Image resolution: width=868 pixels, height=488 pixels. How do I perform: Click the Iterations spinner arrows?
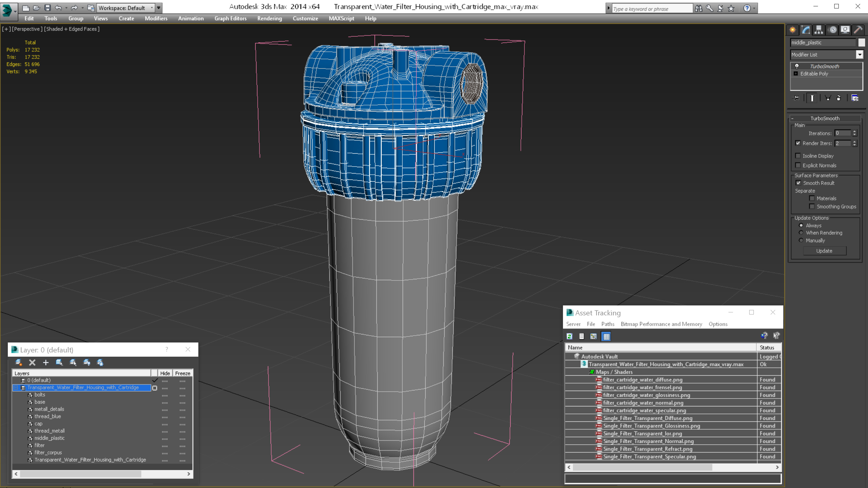[x=854, y=133]
